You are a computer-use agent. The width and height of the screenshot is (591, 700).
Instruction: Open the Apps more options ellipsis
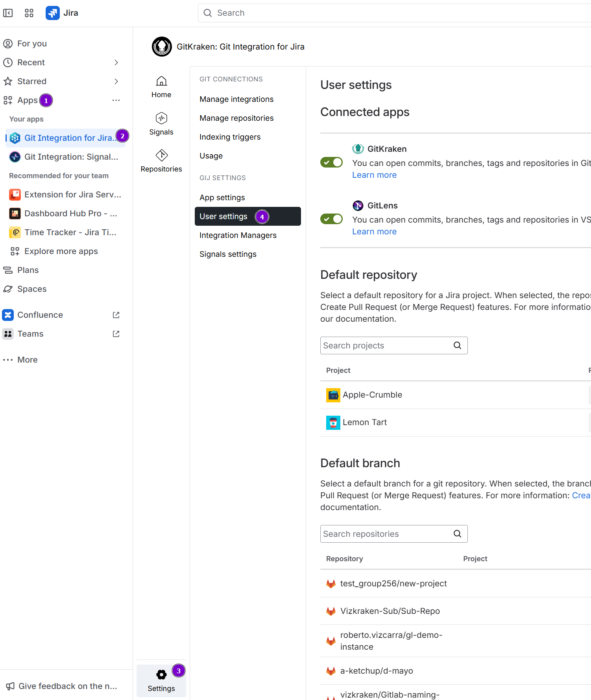pyautogui.click(x=116, y=100)
